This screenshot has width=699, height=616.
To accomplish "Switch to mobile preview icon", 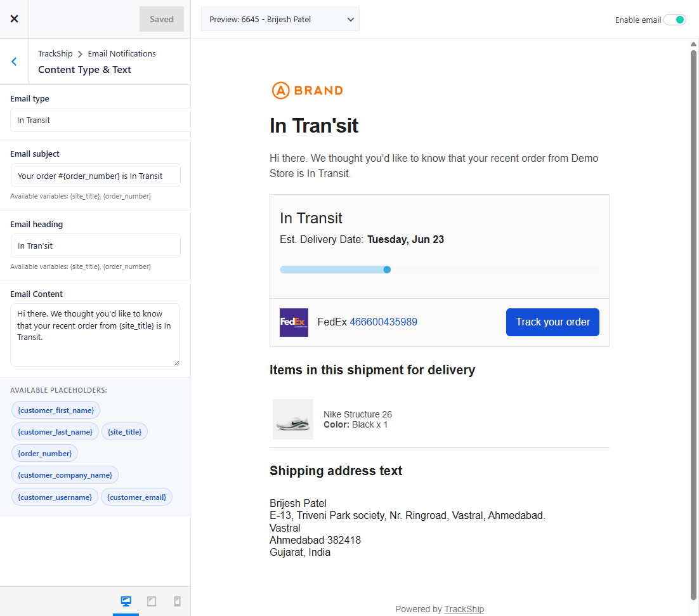I will [x=177, y=601].
